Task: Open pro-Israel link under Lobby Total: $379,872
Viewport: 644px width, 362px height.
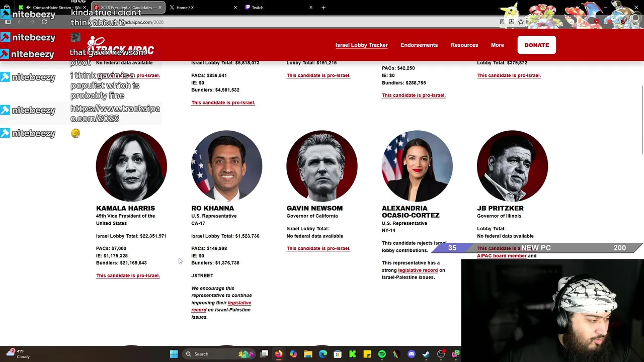Action: click(509, 75)
